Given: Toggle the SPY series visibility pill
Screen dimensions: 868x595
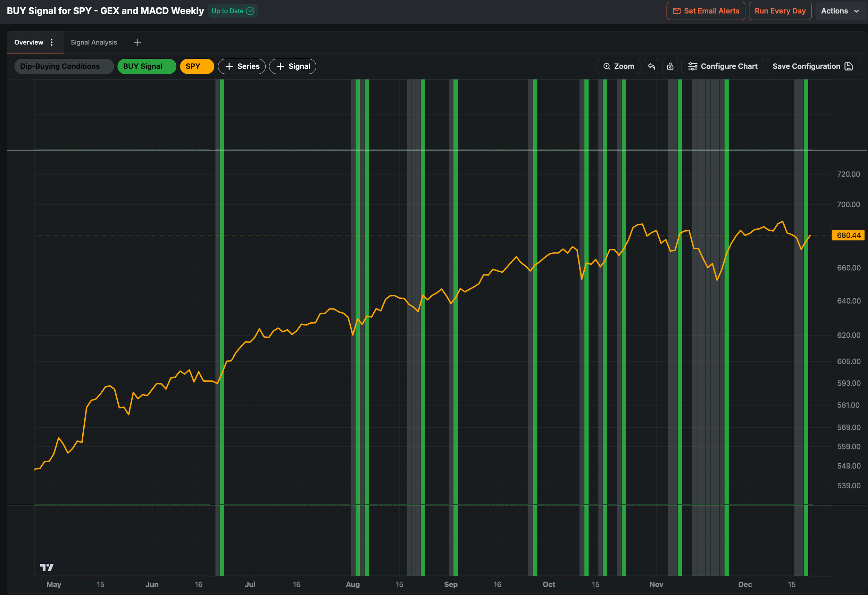Looking at the screenshot, I should pos(197,66).
